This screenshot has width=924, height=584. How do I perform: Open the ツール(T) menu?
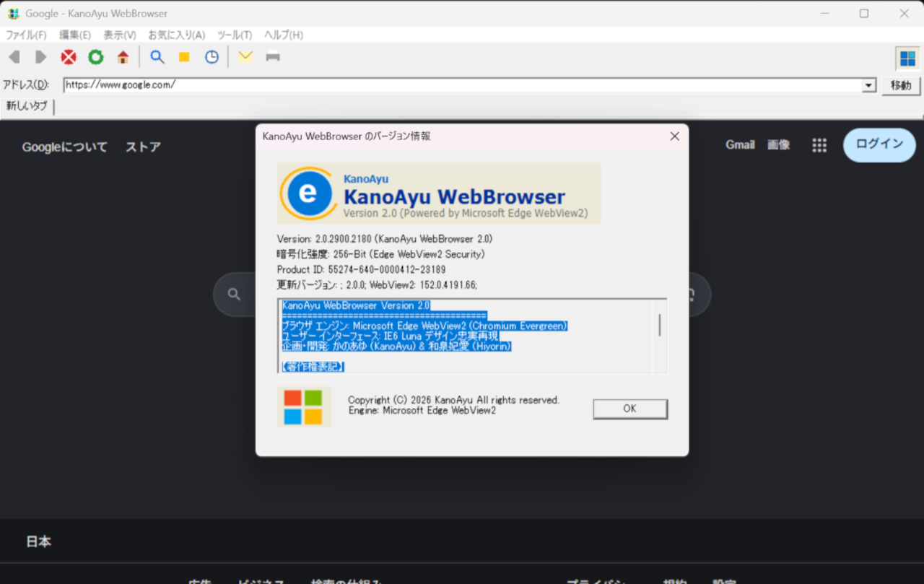click(235, 35)
